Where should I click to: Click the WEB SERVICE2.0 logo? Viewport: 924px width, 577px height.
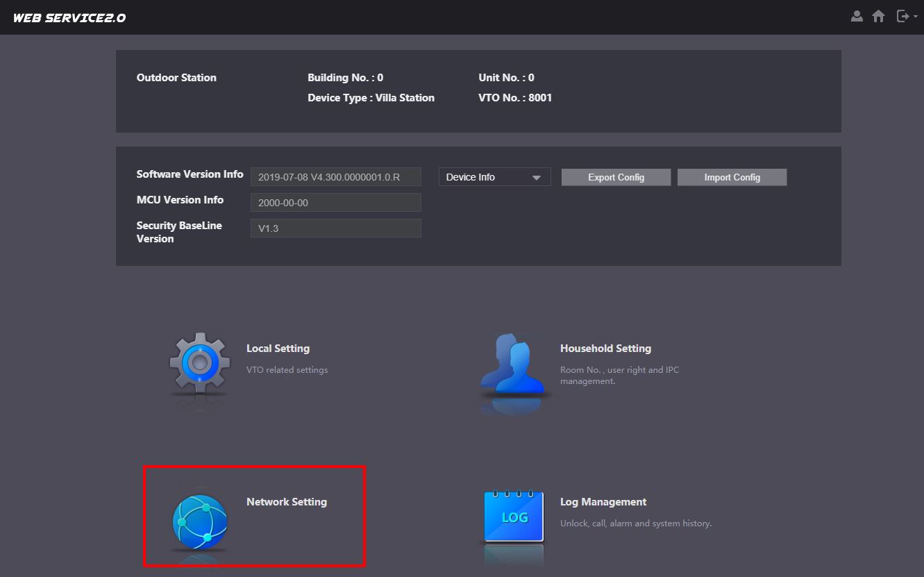tap(69, 18)
